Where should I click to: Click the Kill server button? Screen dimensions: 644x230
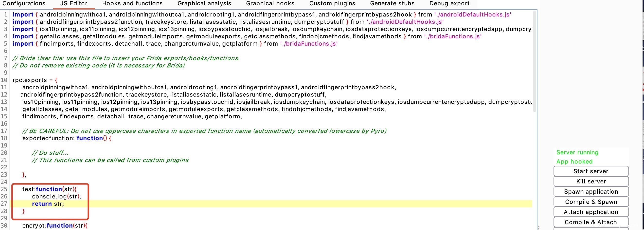591,181
